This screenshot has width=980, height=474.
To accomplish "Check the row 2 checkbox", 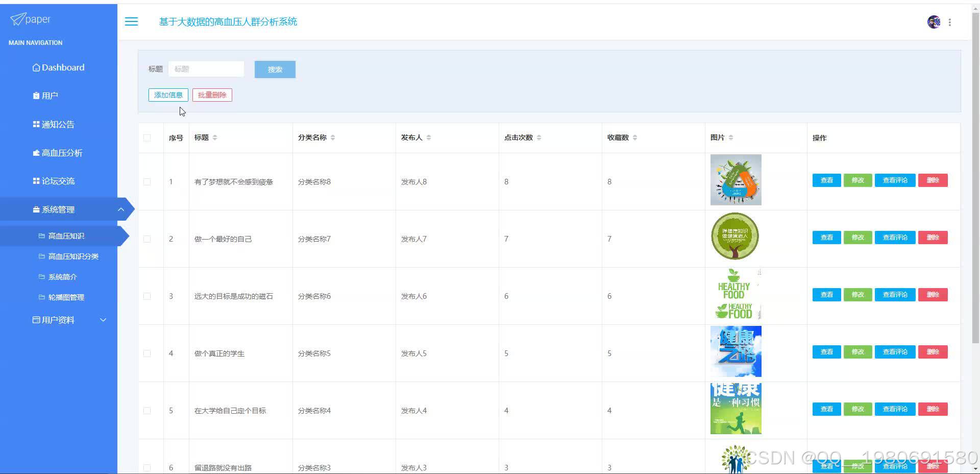I will pos(147,239).
